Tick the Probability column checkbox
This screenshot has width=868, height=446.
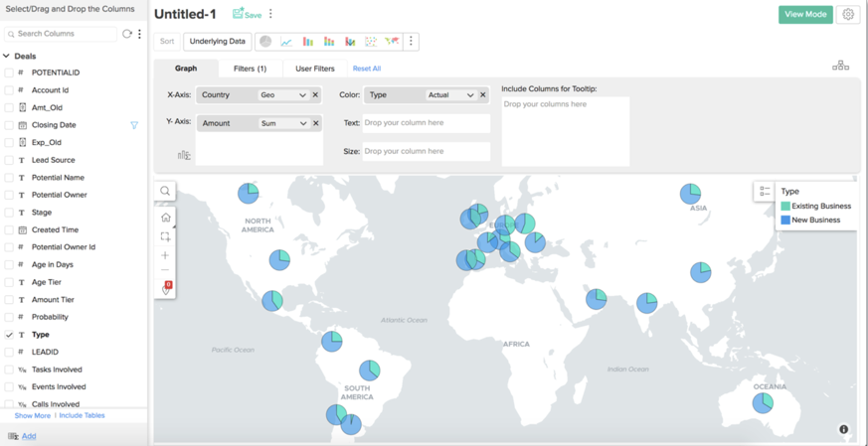pos(9,317)
